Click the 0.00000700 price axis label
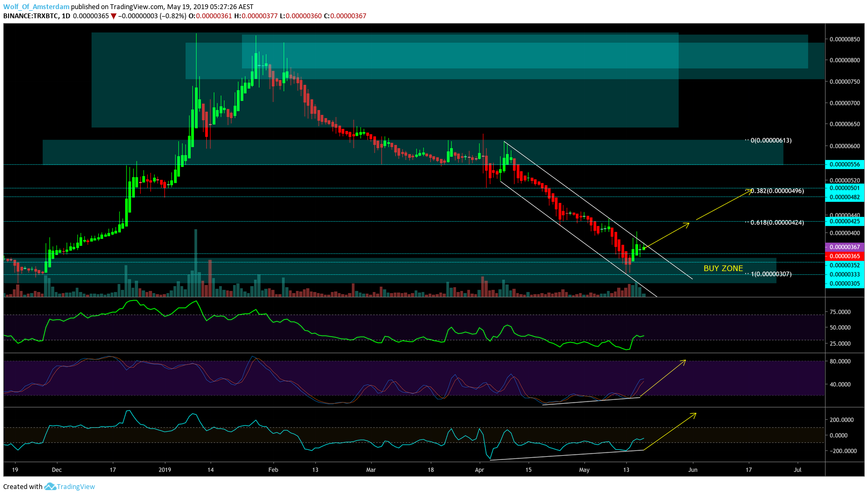Image resolution: width=868 pixels, height=496 pixels. click(x=844, y=103)
